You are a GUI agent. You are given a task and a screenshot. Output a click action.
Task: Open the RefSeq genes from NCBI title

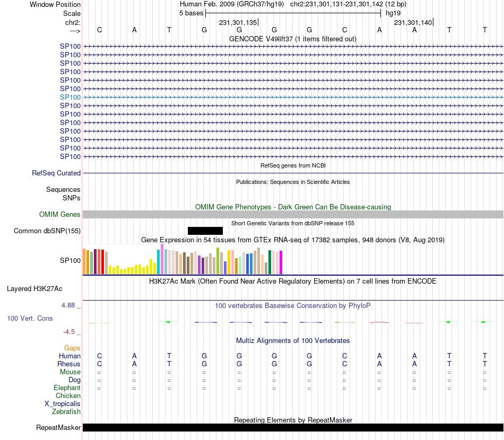(x=293, y=165)
